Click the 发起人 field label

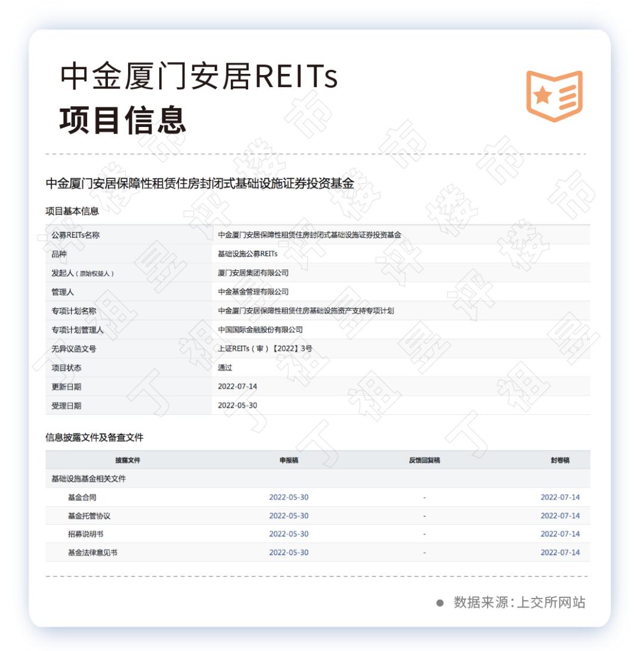pos(83,273)
